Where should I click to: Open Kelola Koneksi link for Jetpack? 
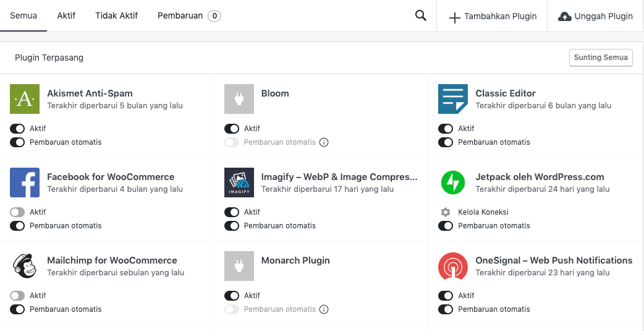[483, 212]
